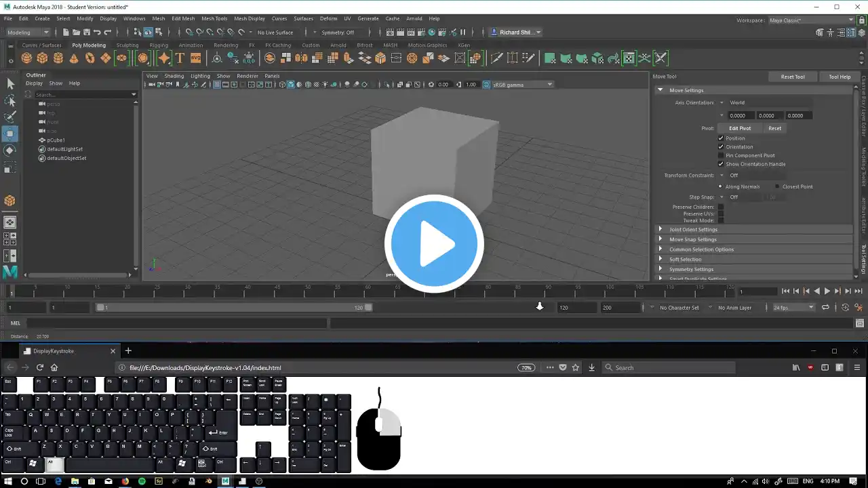
Task: Import SVG using the shelf icon
Action: point(195,58)
